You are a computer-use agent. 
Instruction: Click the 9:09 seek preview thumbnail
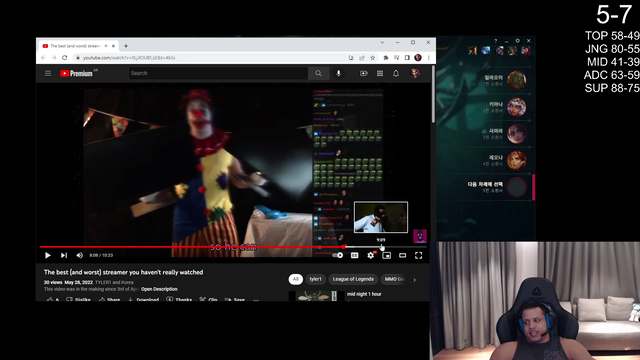click(x=381, y=218)
